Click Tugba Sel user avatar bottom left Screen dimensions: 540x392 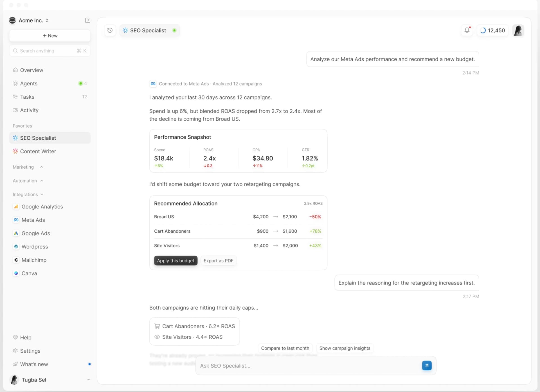pos(14,380)
